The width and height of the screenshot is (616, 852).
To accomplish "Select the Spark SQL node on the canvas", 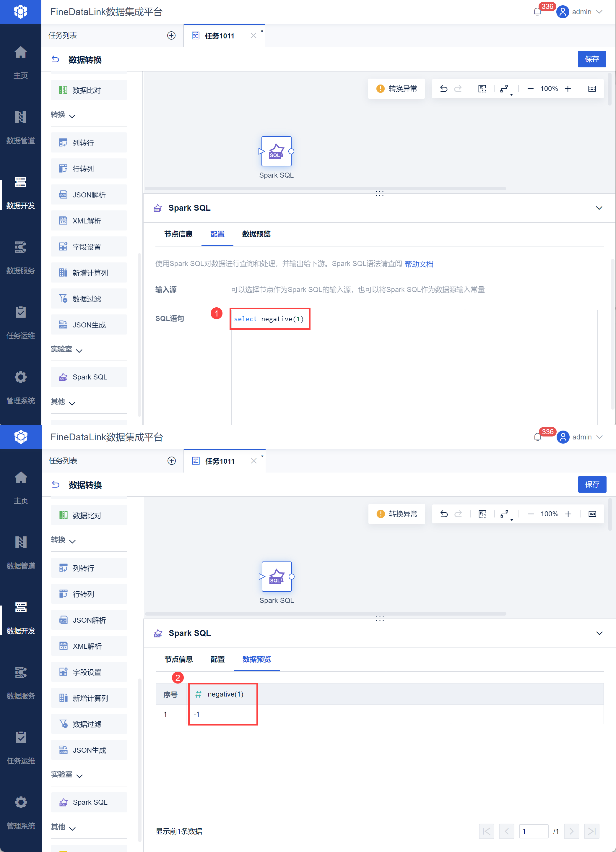I will coord(277,152).
